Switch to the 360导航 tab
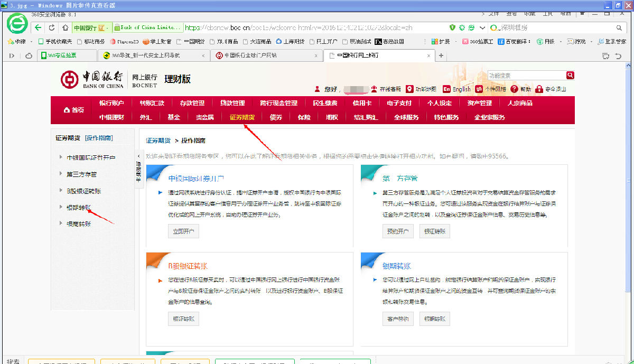The height and width of the screenshot is (364, 634). tap(153, 55)
